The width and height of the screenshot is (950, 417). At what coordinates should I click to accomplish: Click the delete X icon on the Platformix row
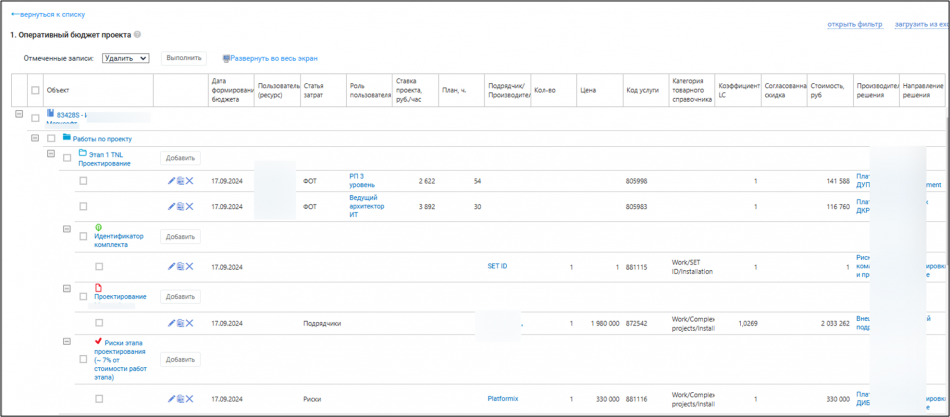(189, 399)
